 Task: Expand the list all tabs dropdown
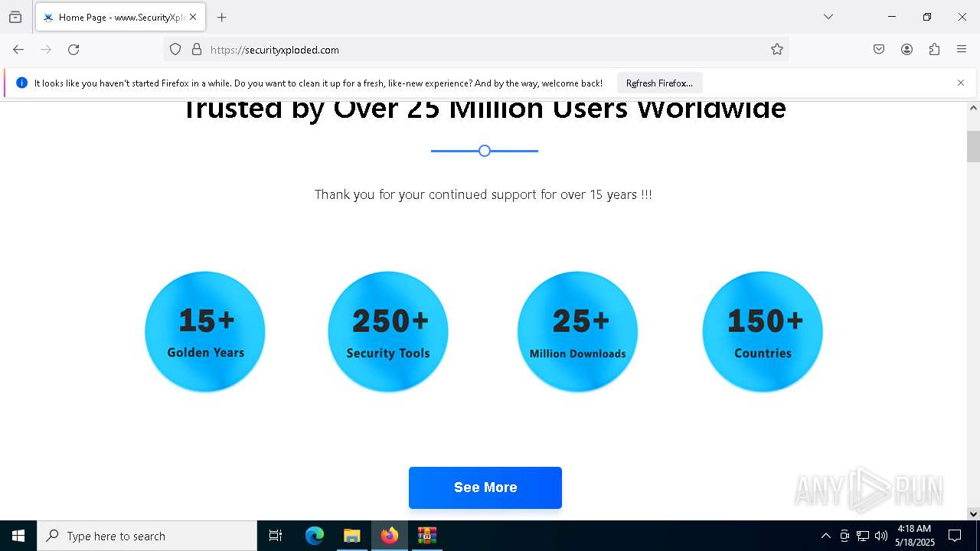click(x=828, y=17)
